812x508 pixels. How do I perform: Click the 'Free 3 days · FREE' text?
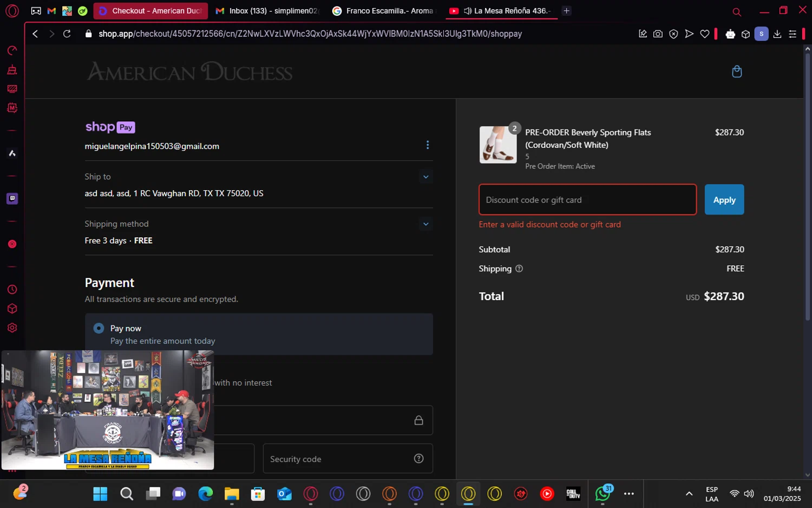pos(119,240)
